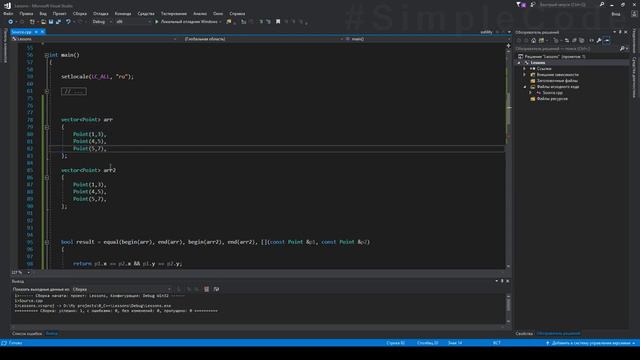Switch to the Вывод bottom tab
Viewport: 640px width, 360px height.
[52, 333]
